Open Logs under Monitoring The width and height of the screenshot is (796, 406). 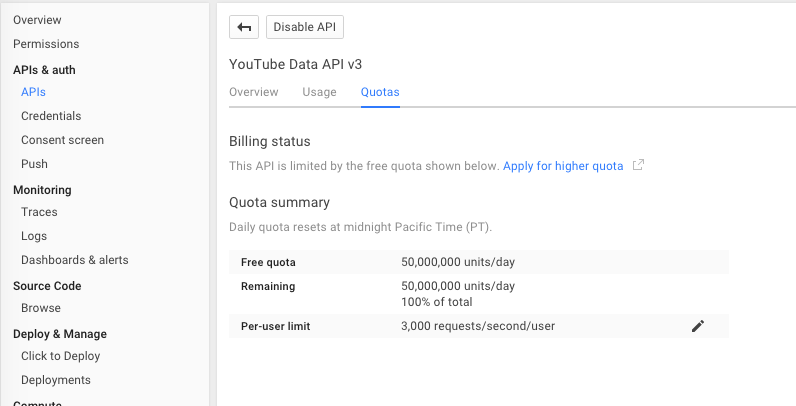(34, 236)
